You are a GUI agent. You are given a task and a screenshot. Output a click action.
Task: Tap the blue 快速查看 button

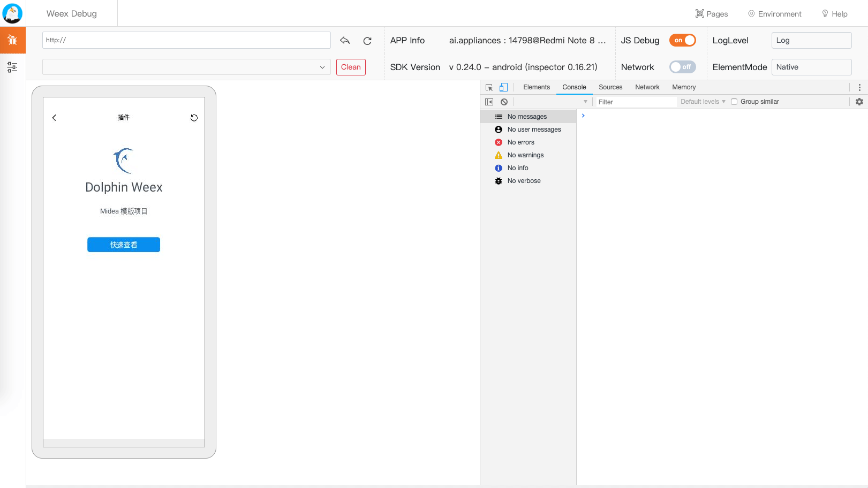[x=124, y=245]
